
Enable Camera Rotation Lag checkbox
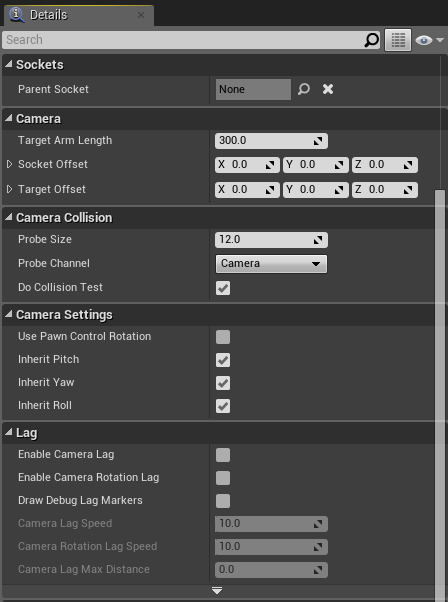(x=223, y=478)
